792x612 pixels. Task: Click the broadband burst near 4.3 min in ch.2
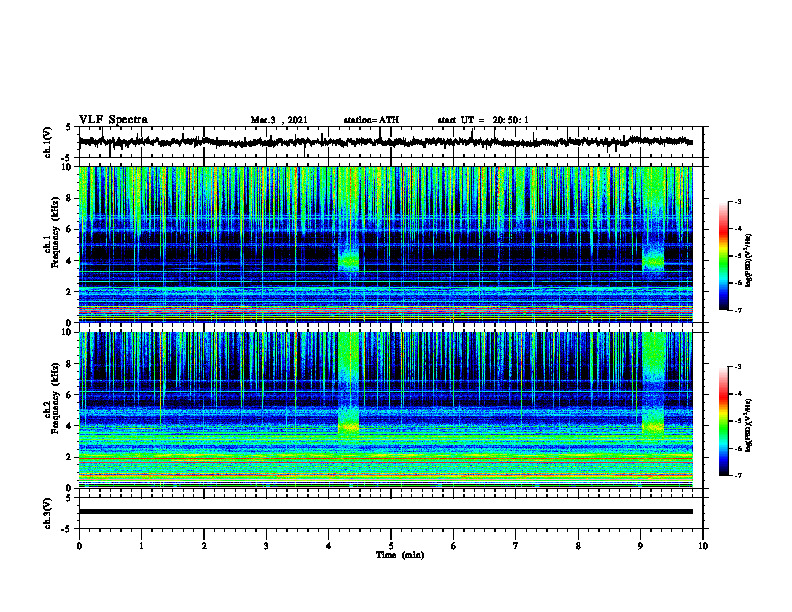(349, 384)
